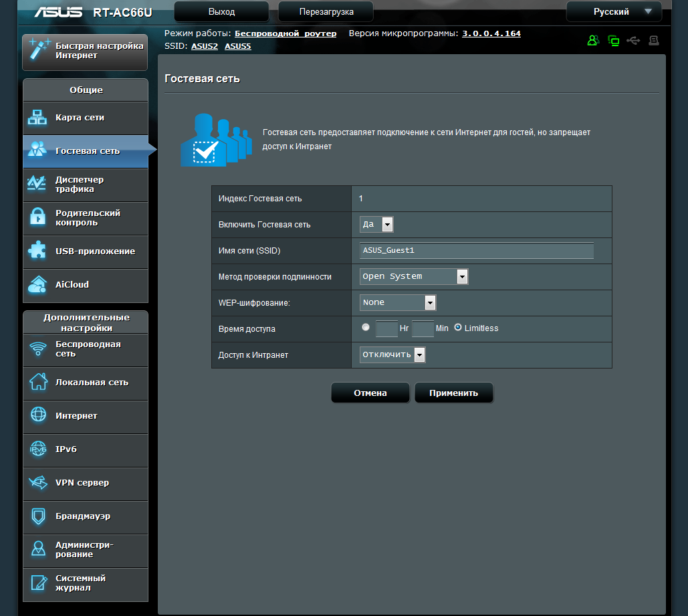Click the Hr access time input field
688x616 pixels.
386,328
